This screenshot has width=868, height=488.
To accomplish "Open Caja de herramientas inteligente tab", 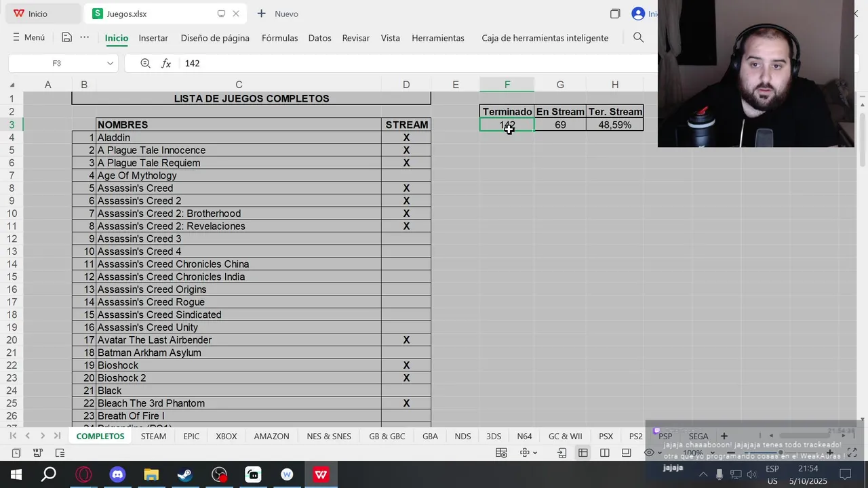I will click(545, 38).
